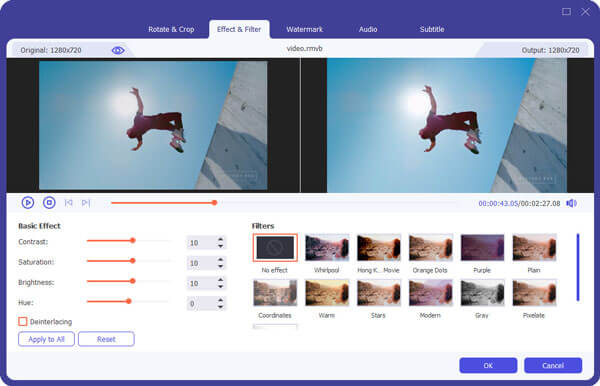Viewport: 600px width, 386px height.
Task: Apply the Gray filter
Action: [x=482, y=293]
